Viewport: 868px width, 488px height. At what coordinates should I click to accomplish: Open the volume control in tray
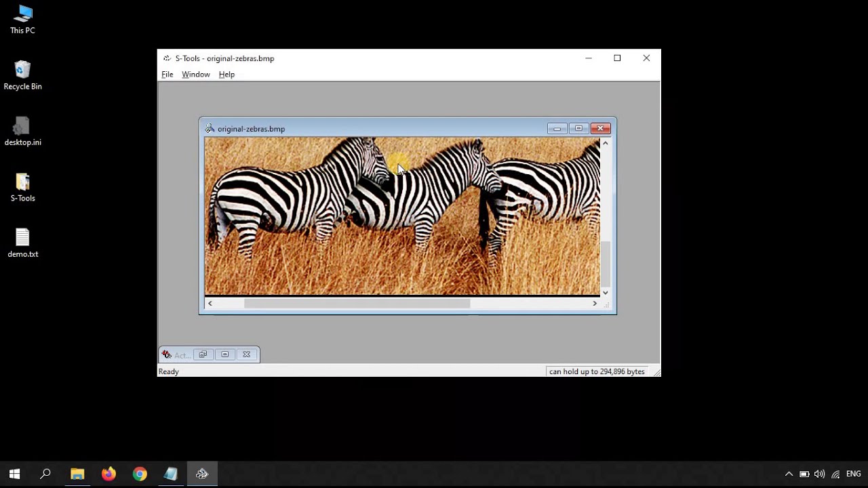click(819, 474)
